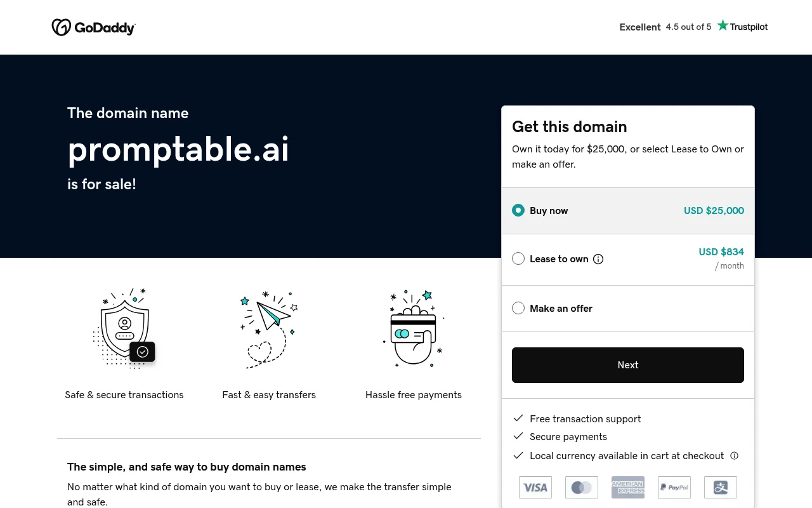Viewport: 812px width, 508px height.
Task: Open the Excellent 4.5 out of 5 rating link
Action: (665, 27)
